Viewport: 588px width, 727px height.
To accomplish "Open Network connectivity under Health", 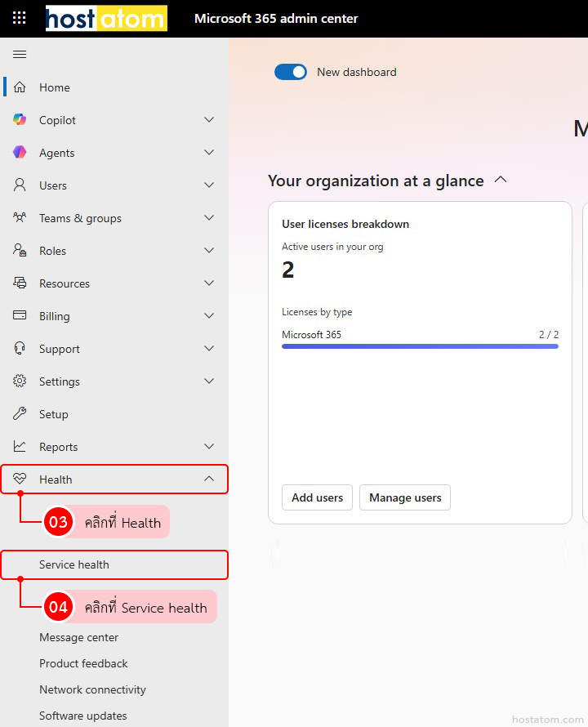I will tap(93, 689).
